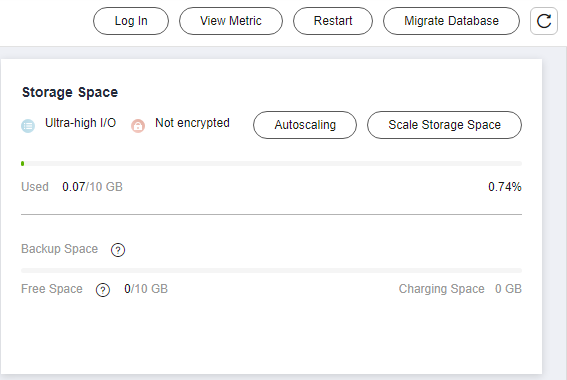Screen dimensions: 567x380
Task: Click the Not encrypted lock icon
Action: pyautogui.click(x=138, y=126)
